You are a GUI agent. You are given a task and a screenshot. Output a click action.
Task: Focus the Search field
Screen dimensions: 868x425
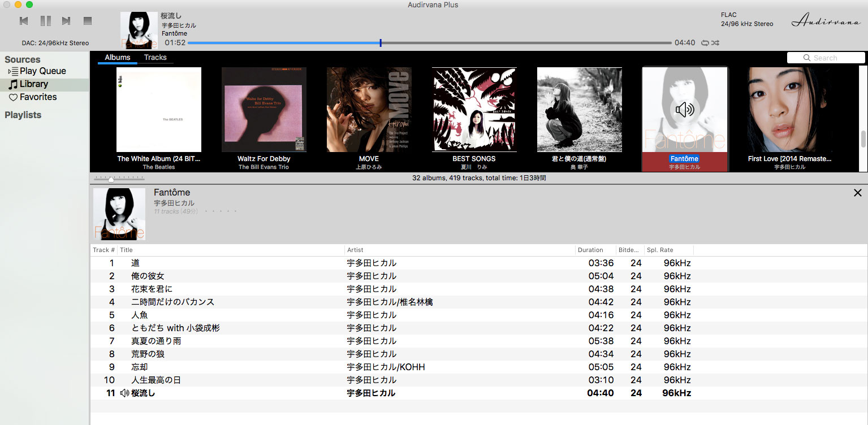click(826, 58)
